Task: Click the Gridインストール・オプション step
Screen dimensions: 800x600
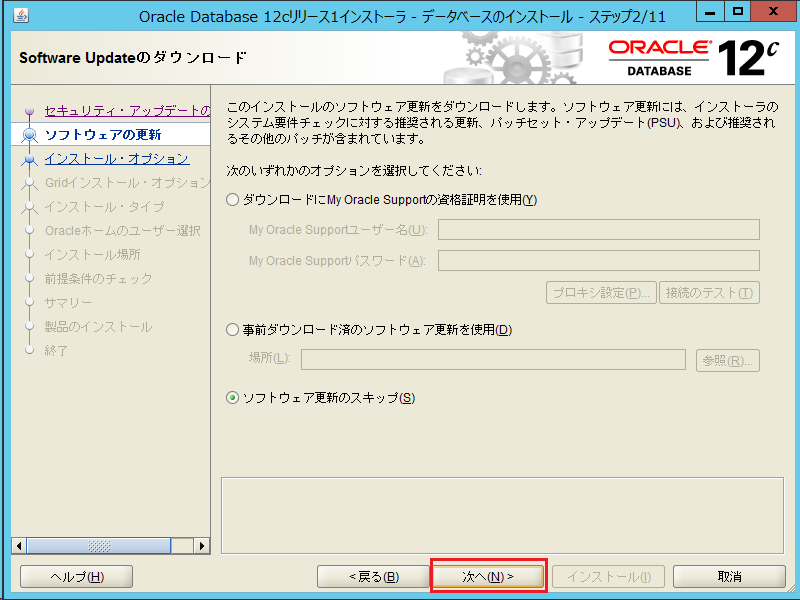Action: 127,182
